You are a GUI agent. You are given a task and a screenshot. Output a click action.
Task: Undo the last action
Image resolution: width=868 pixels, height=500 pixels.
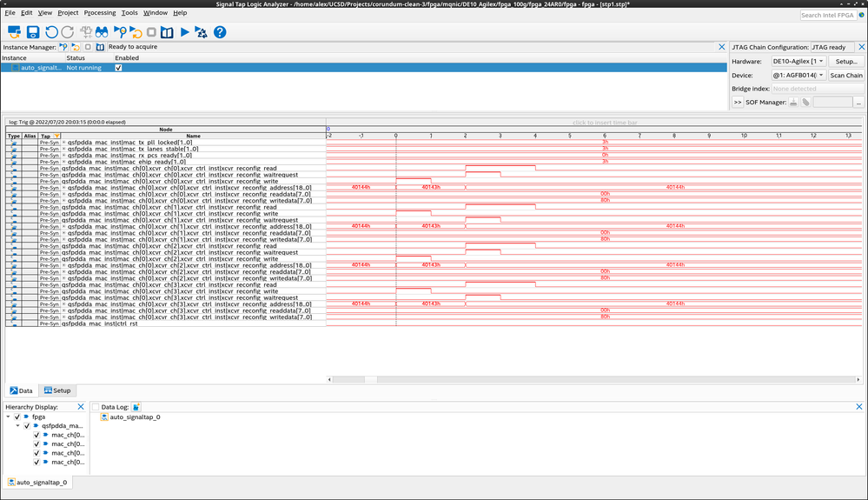click(51, 32)
